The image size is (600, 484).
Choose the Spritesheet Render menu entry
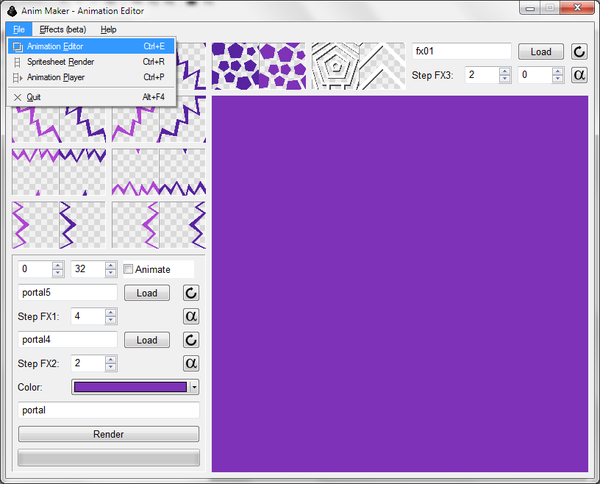[x=91, y=62]
